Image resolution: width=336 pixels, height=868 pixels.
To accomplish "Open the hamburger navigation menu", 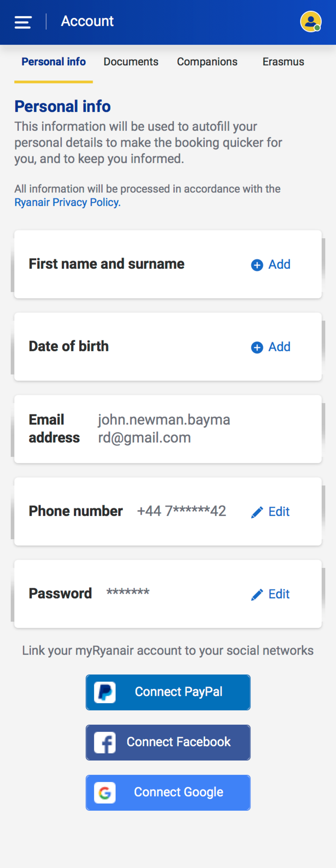I will pos(23,22).
